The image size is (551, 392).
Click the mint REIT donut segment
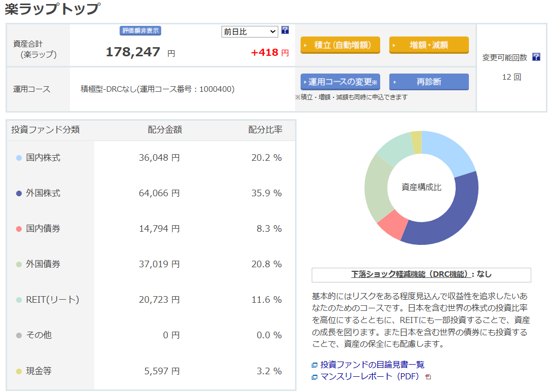(396, 150)
